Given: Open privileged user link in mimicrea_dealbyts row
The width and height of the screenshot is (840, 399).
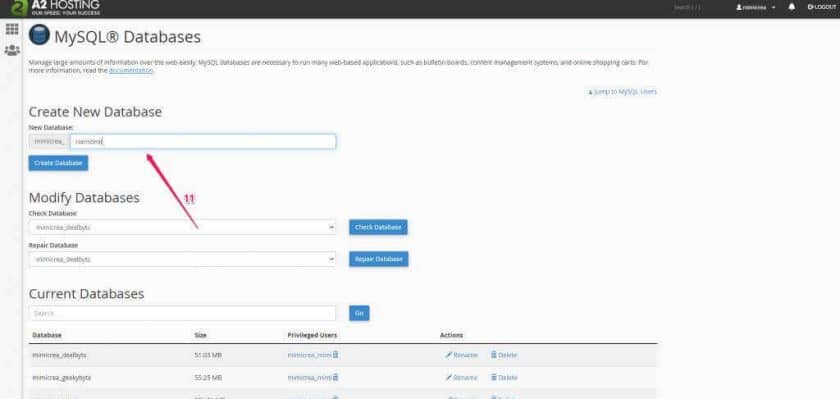Looking at the screenshot, I should point(310,355).
